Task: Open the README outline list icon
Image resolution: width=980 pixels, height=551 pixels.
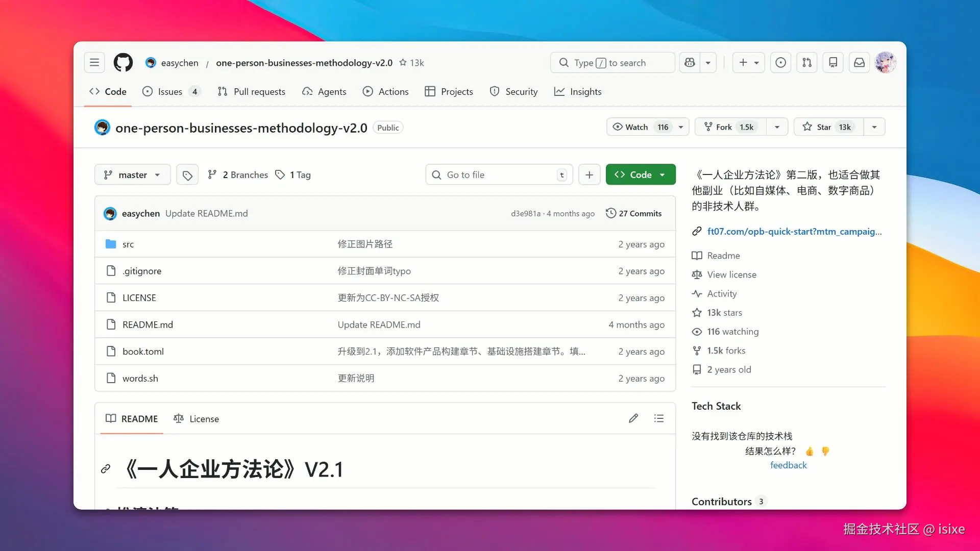Action: tap(659, 418)
